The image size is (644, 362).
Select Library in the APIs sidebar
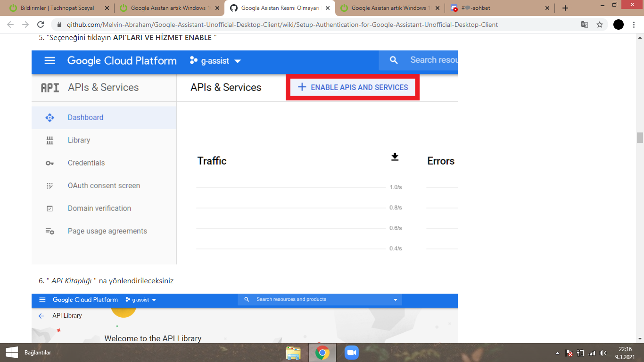[104, 140]
